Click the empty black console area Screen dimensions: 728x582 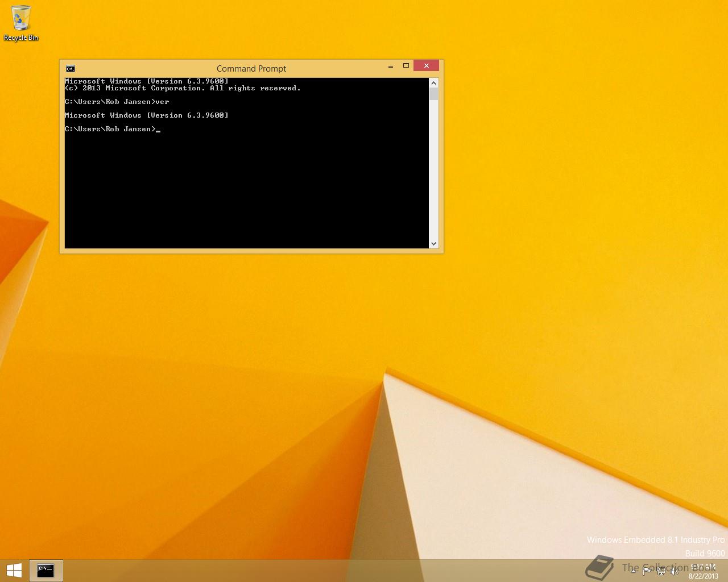tap(245, 193)
